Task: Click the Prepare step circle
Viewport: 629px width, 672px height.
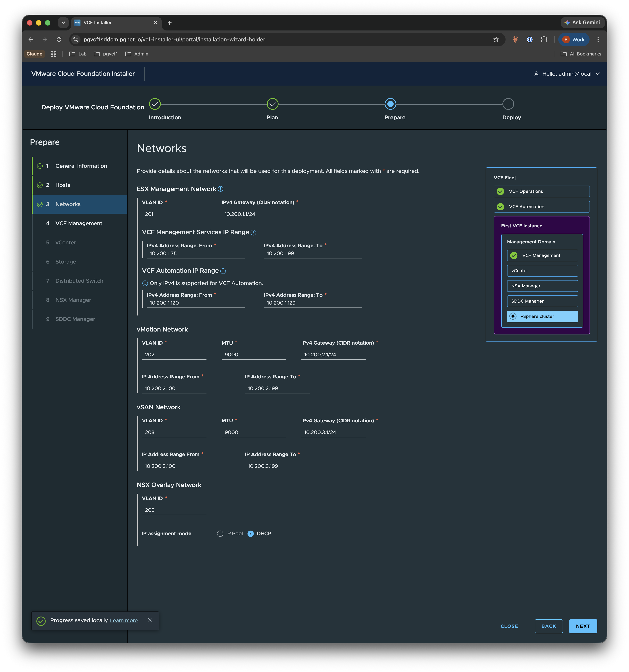Action: point(390,104)
